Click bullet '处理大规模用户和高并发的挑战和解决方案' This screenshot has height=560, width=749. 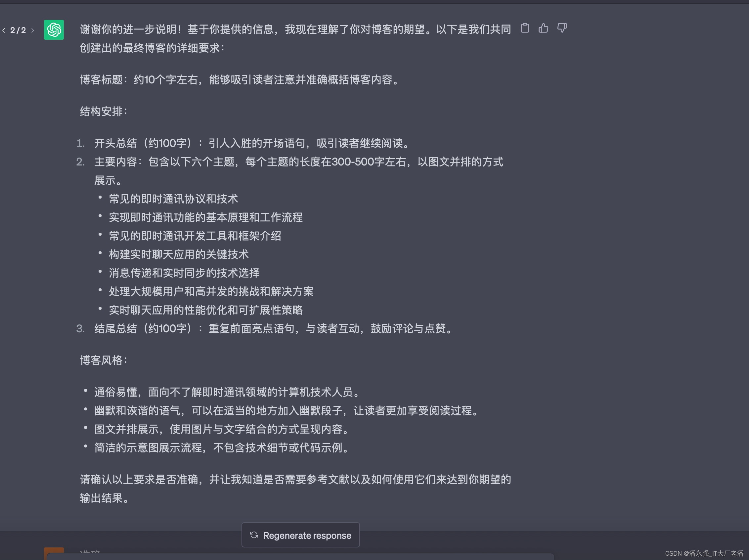(211, 291)
